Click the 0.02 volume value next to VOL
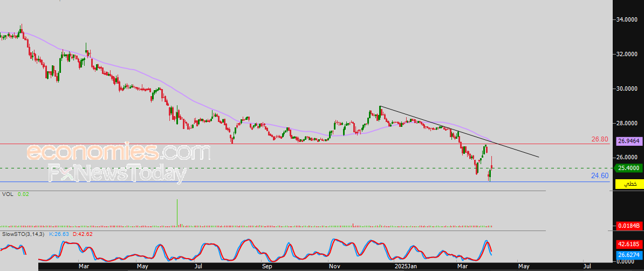The width and height of the screenshot is (644, 271). pyautogui.click(x=22, y=194)
